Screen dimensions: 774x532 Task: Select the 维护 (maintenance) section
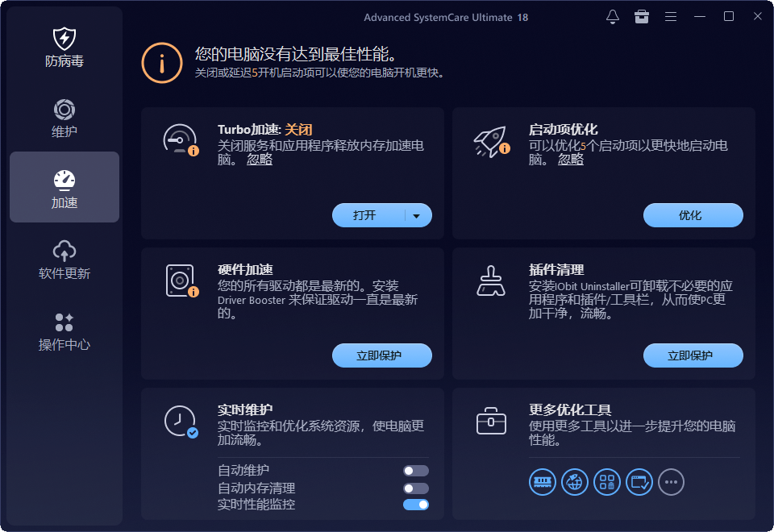tap(63, 119)
